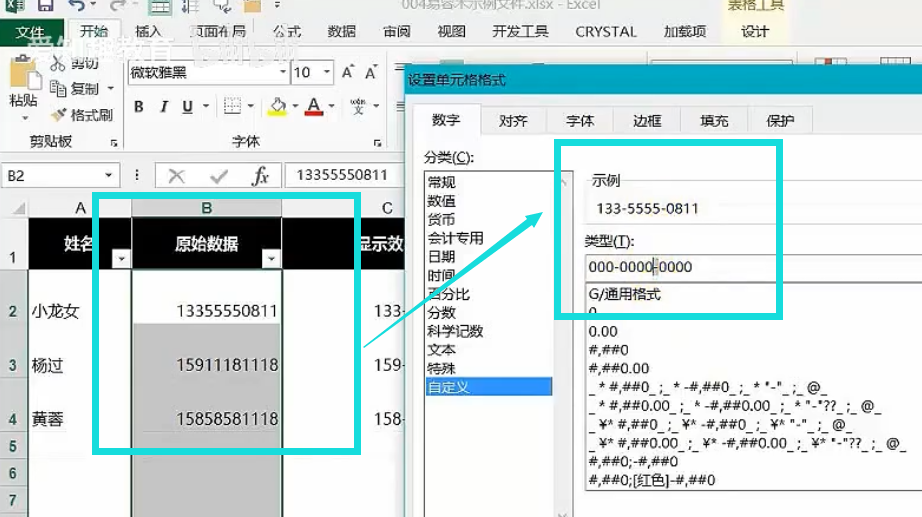Increase font size with larger A
This screenshot has height=517, width=922.
(348, 72)
